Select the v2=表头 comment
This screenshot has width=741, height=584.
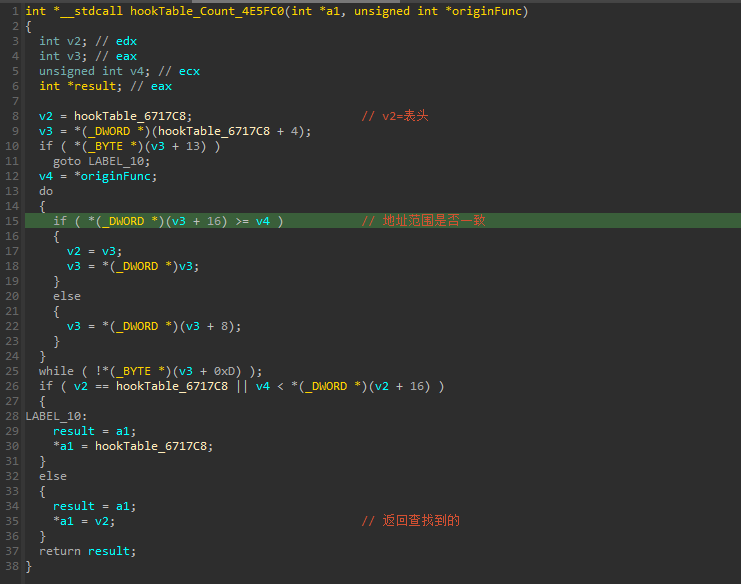(394, 116)
